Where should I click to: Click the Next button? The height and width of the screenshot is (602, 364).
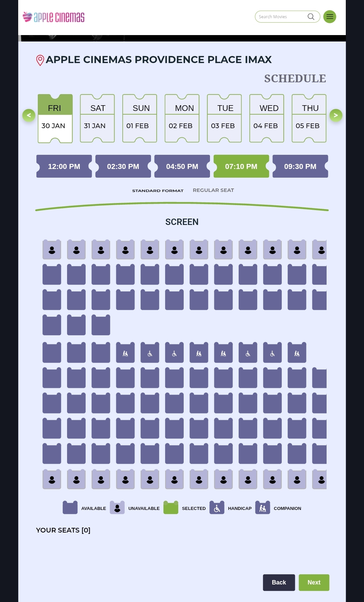click(314, 582)
